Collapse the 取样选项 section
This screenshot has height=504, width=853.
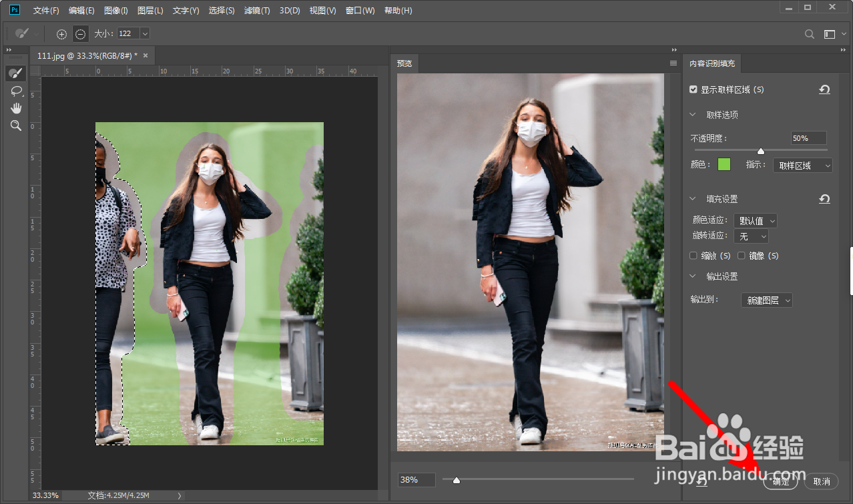pos(693,115)
